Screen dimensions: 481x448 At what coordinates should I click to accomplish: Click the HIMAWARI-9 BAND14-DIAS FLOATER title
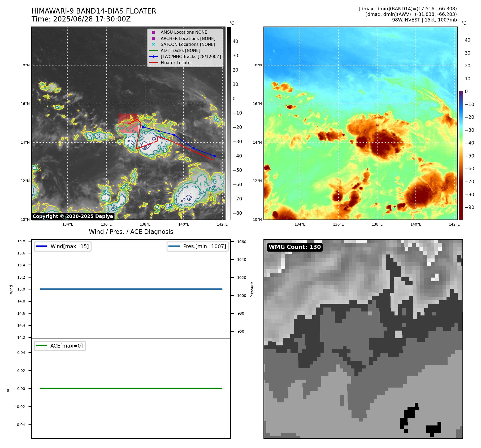click(94, 11)
